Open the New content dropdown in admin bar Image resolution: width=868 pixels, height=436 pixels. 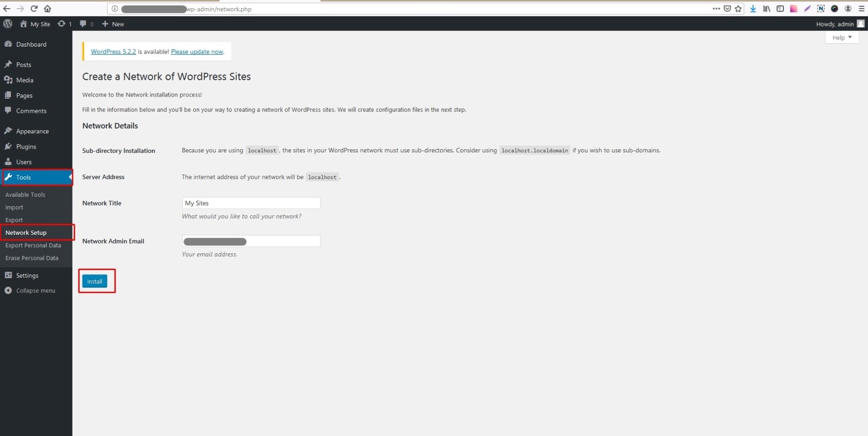click(113, 24)
